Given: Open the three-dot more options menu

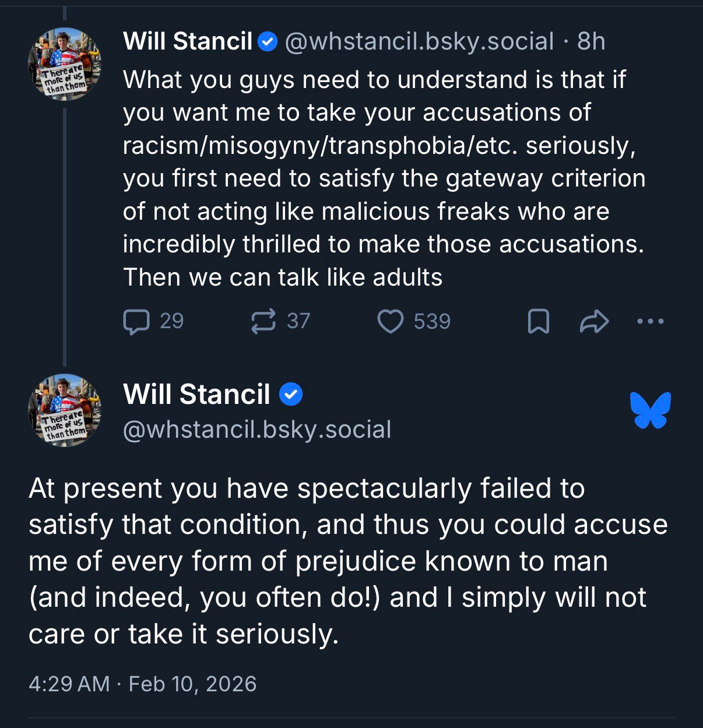Looking at the screenshot, I should click(651, 321).
